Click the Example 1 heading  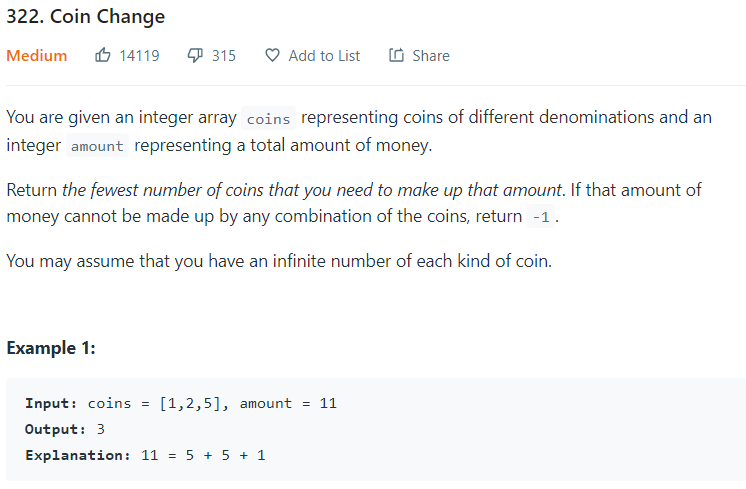pyautogui.click(x=51, y=348)
